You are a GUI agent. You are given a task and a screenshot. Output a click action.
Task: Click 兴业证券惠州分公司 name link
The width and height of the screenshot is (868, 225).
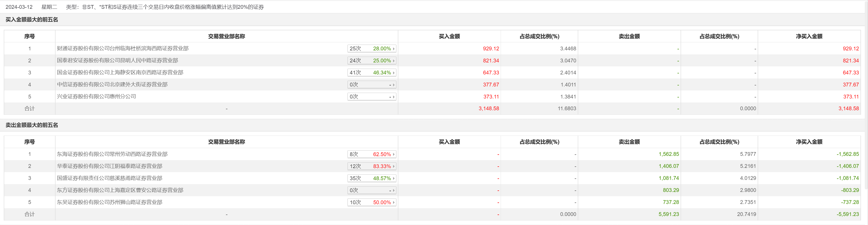pos(96,96)
